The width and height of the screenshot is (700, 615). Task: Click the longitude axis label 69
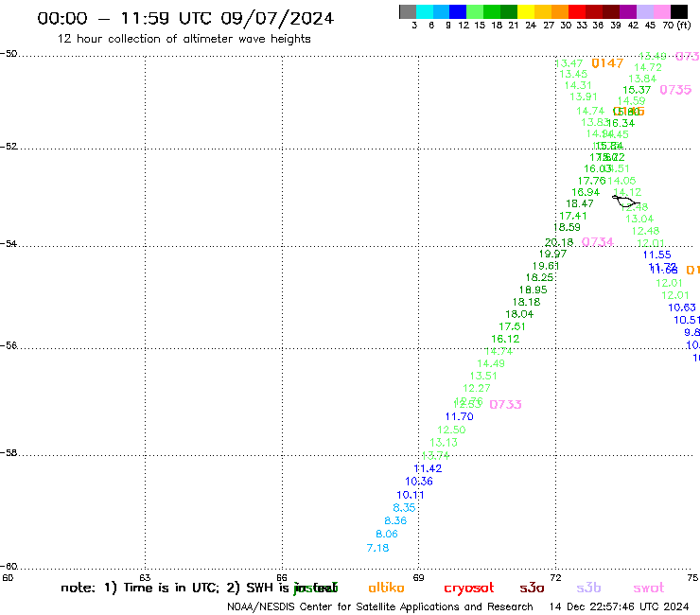point(418,577)
